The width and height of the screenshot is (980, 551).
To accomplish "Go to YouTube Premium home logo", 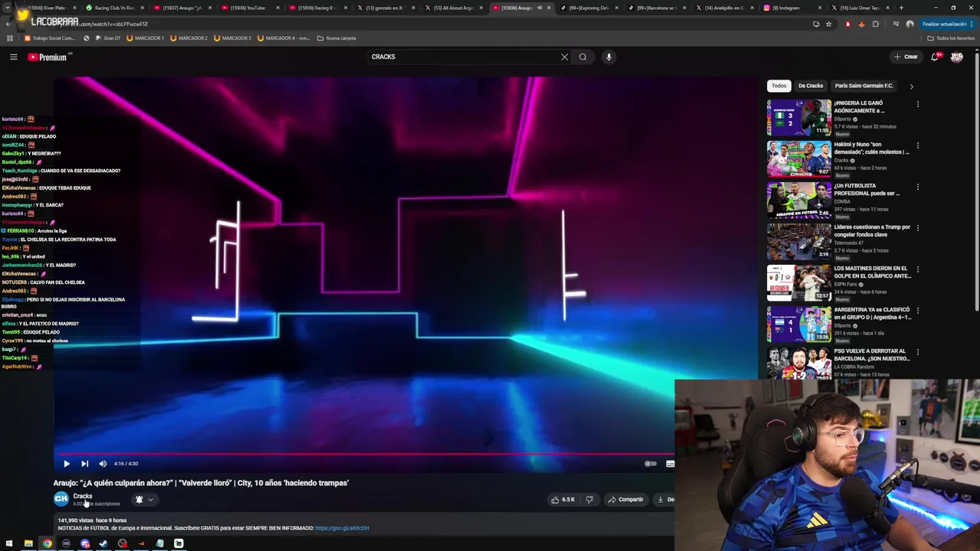I will tap(47, 57).
